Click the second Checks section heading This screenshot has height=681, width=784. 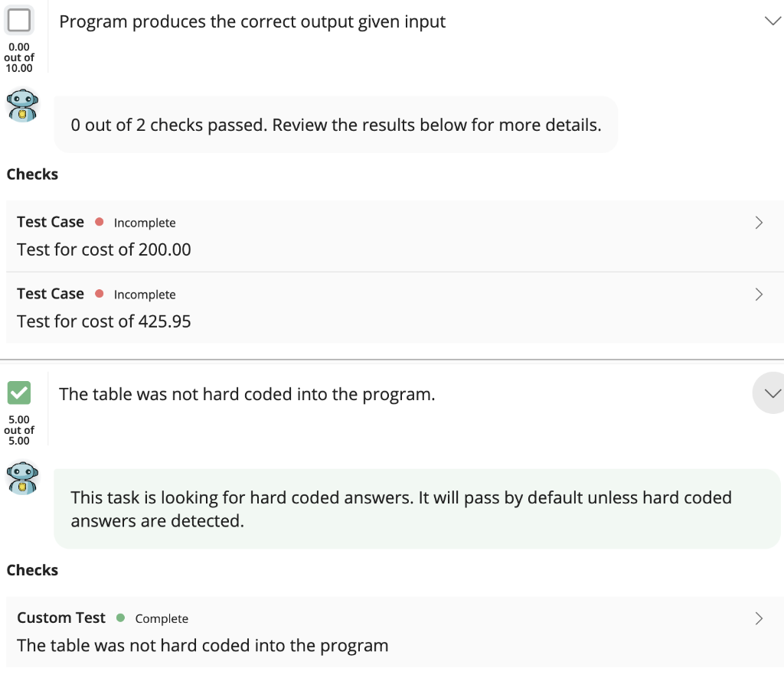point(32,570)
